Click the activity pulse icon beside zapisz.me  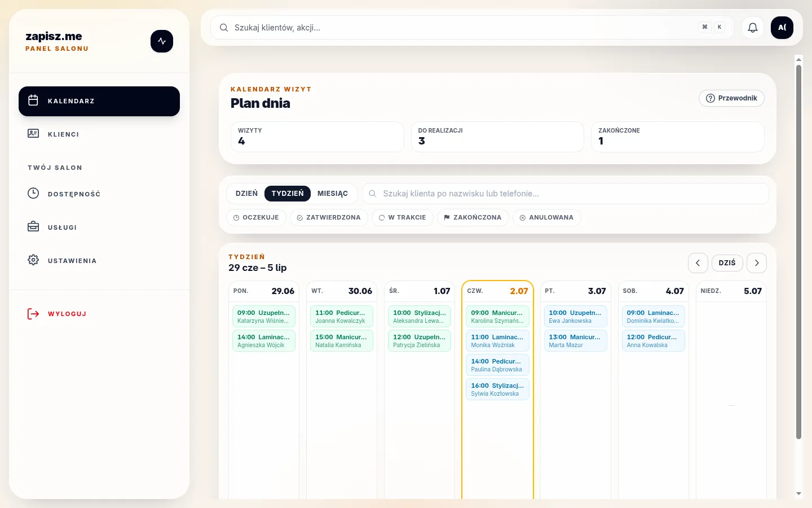[x=162, y=41]
